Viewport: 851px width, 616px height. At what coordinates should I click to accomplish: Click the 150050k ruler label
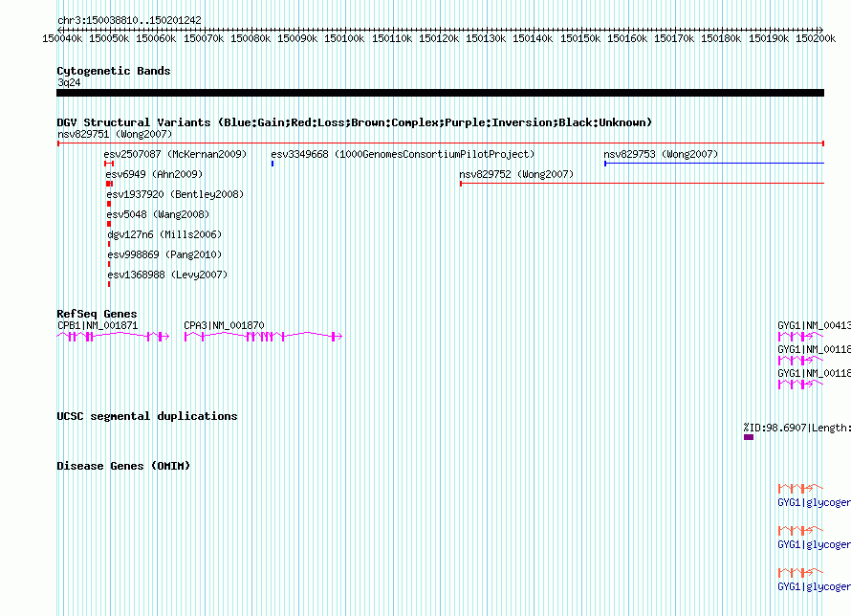pyautogui.click(x=109, y=38)
